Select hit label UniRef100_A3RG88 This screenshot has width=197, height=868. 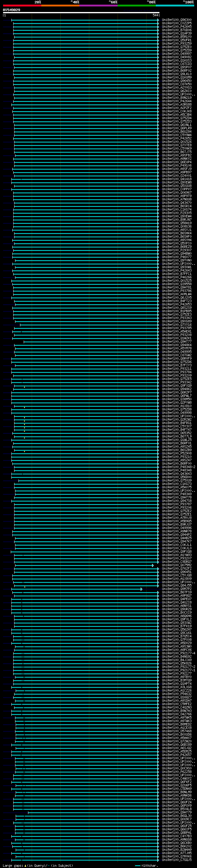pyautogui.click(x=177, y=104)
